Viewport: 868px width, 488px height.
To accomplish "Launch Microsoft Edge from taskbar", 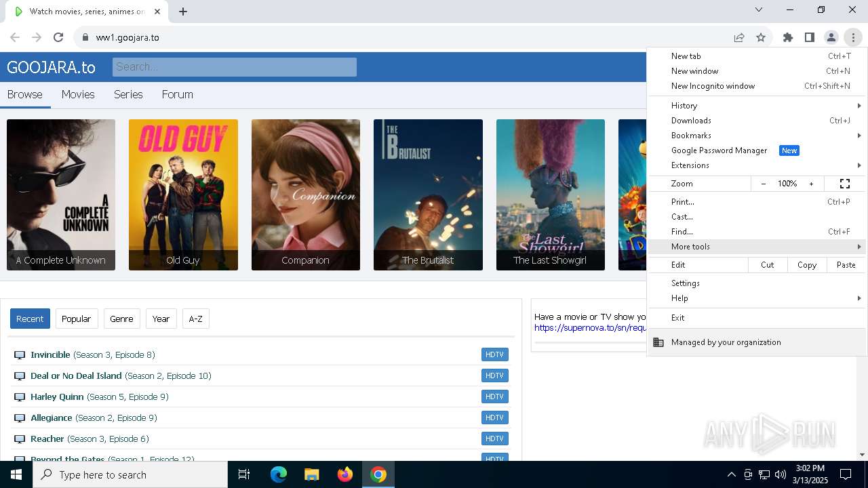I will [279, 474].
